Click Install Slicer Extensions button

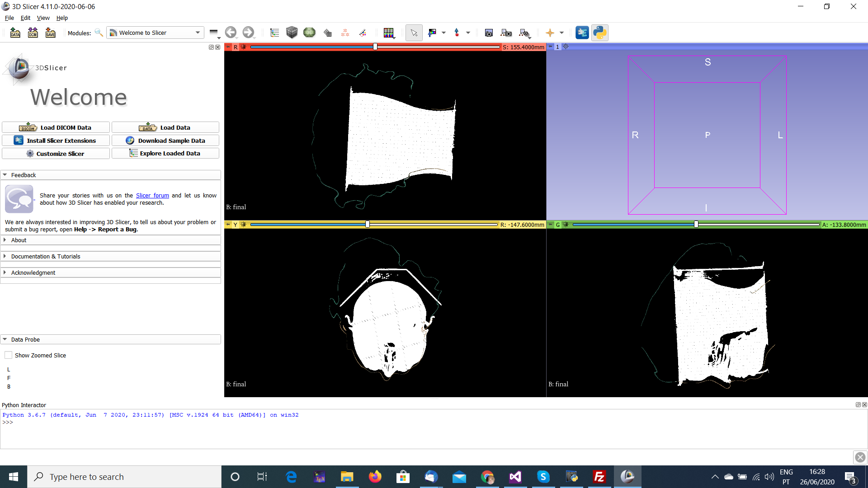[56, 141]
